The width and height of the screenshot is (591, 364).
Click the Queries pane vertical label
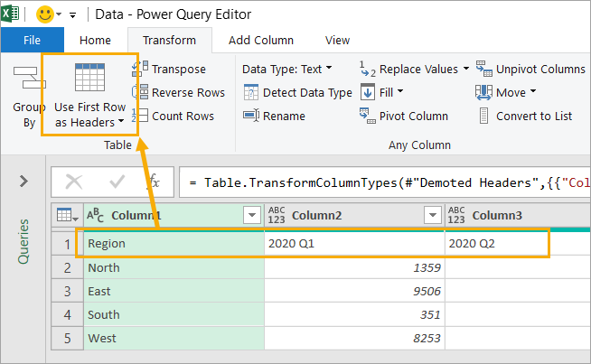[23, 241]
